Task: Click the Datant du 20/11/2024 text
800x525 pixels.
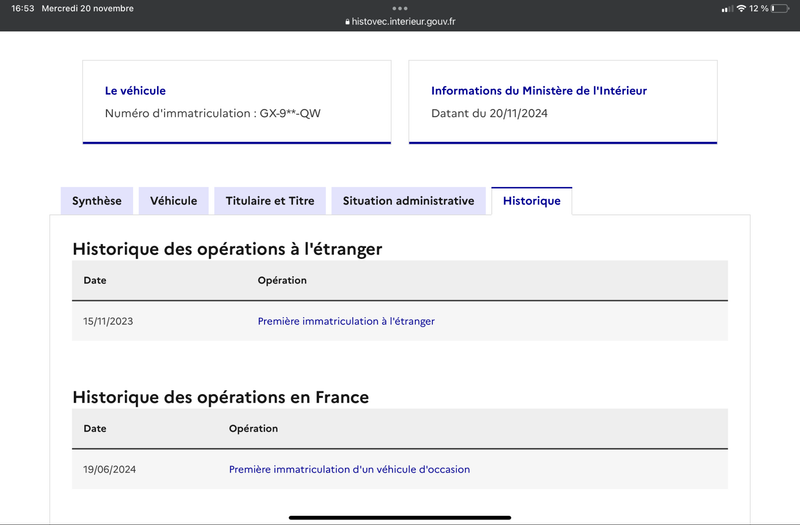Action: tap(489, 113)
